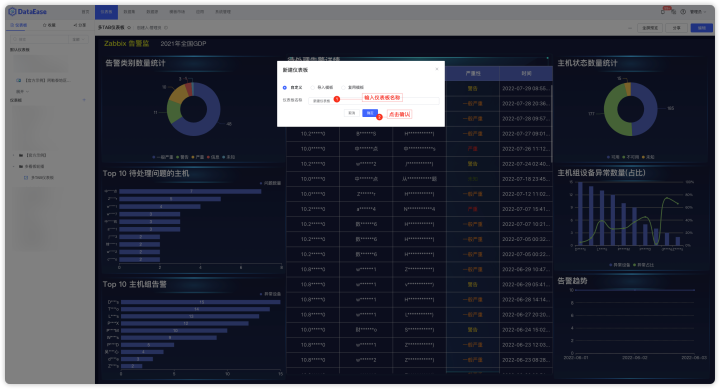Select the 自定义 radio option
This screenshot has width=720, height=389.
(285, 87)
